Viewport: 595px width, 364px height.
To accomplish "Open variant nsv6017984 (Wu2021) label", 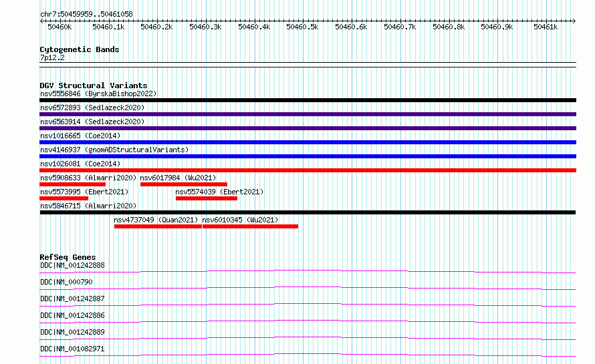I will click(x=178, y=178).
